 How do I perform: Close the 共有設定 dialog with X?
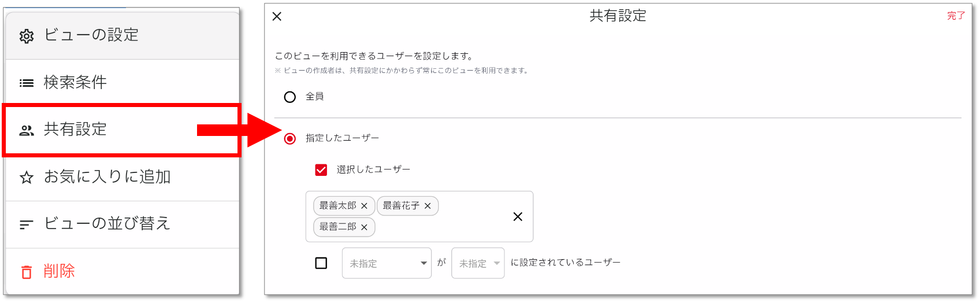(277, 16)
